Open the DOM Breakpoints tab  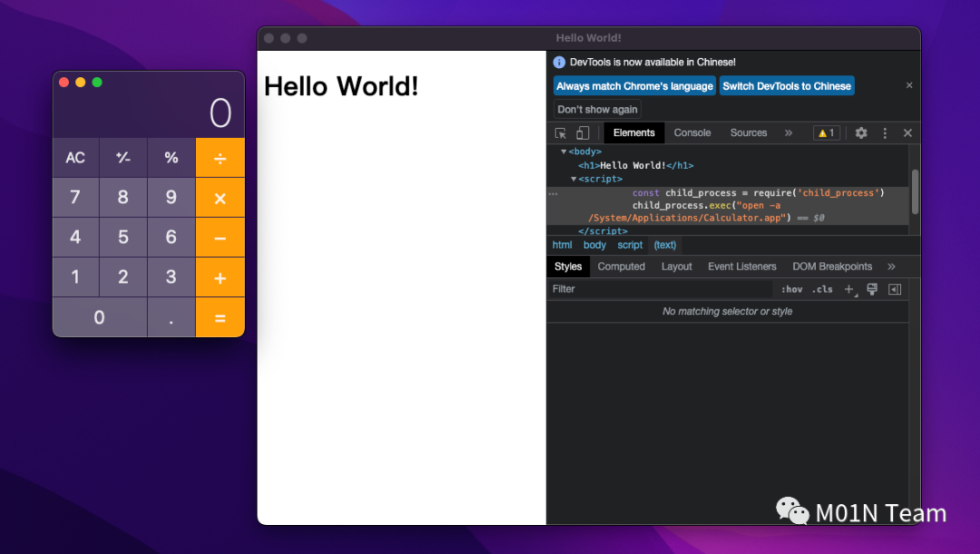(x=832, y=266)
